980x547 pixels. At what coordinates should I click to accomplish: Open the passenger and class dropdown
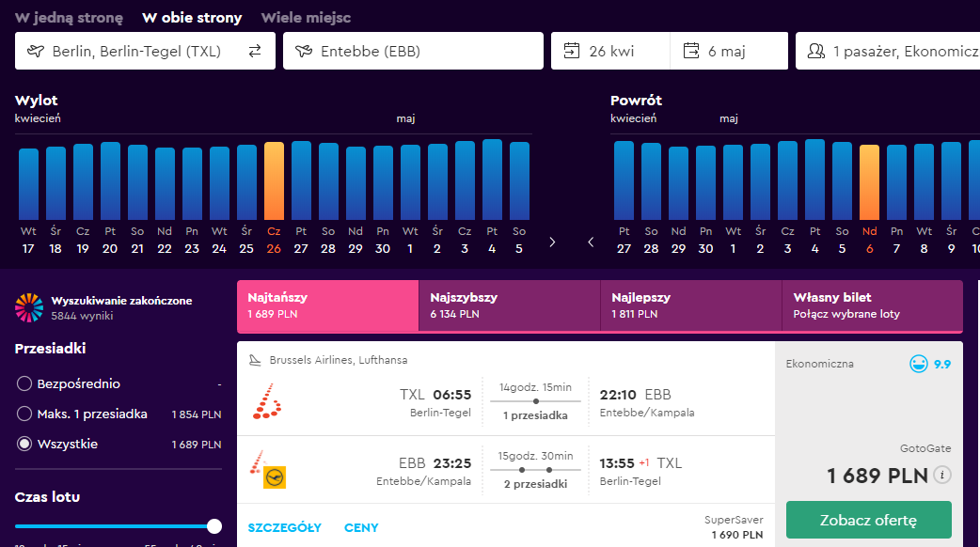coord(893,52)
